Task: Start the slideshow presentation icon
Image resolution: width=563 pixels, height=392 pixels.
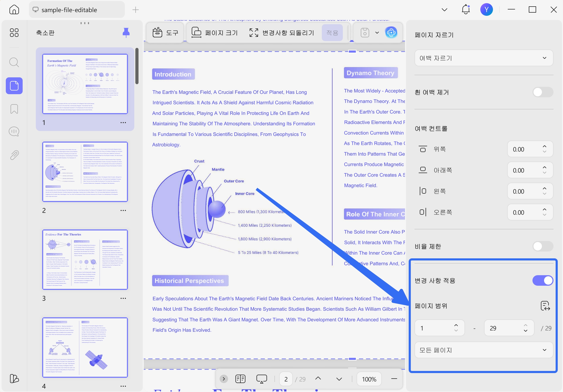Action: pyautogui.click(x=261, y=379)
